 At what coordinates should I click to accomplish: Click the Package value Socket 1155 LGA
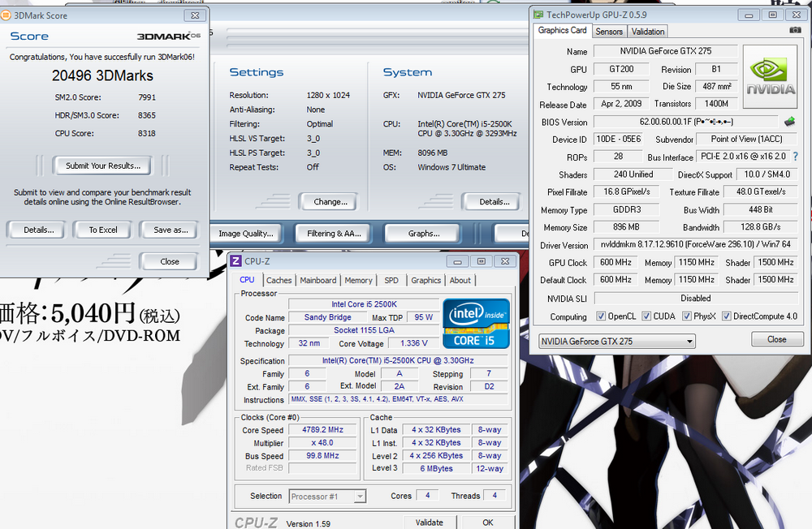point(364,330)
